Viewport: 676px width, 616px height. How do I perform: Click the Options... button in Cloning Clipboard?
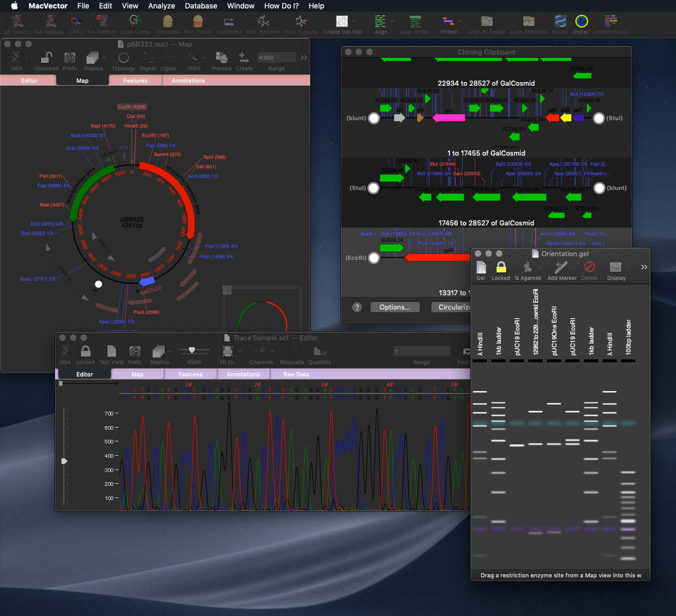point(394,307)
